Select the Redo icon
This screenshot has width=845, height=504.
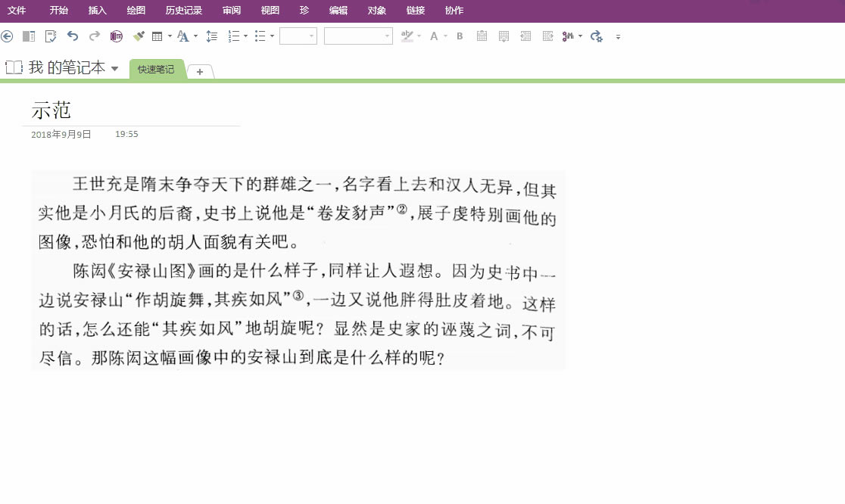[93, 36]
